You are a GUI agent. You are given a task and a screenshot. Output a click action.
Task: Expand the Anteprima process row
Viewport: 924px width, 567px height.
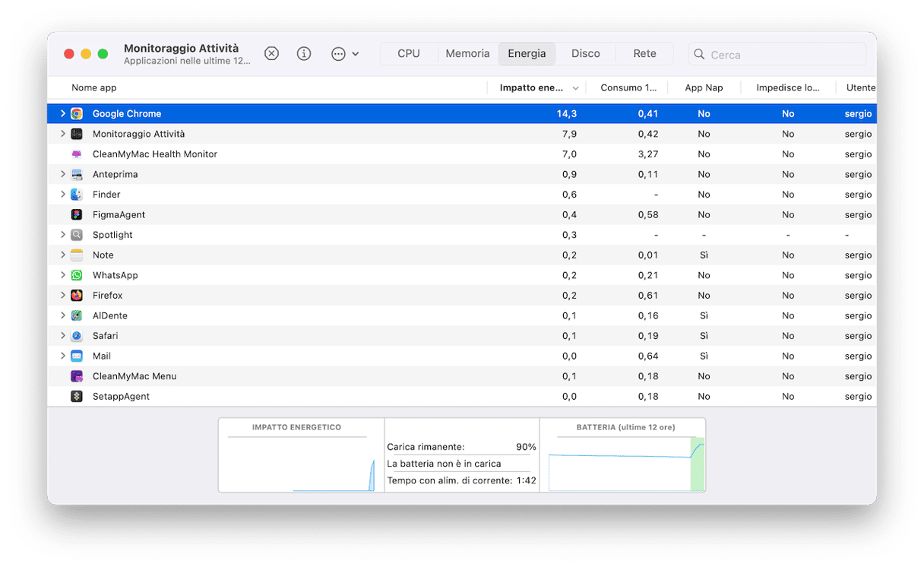[x=63, y=174]
